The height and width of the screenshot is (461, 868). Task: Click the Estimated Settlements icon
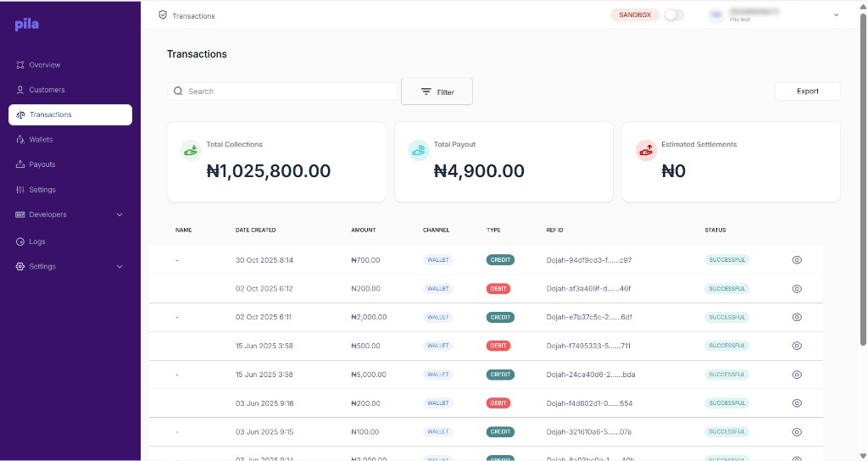[646, 151]
